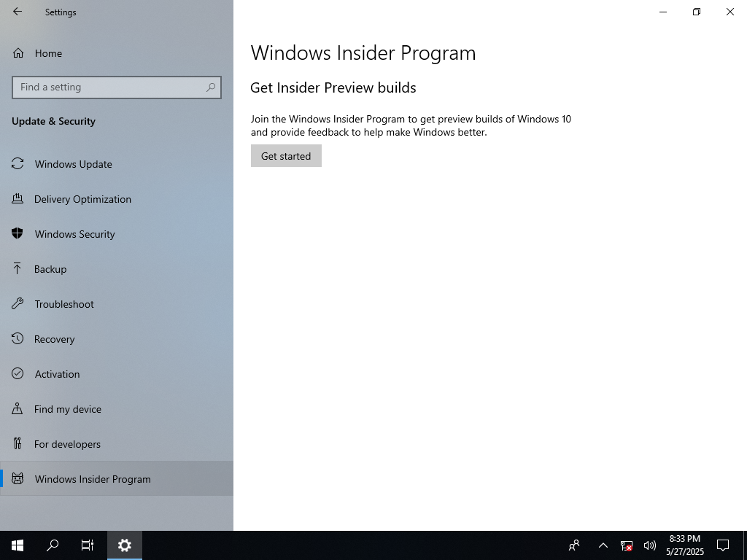
Task: Click the Windows Insider Program cat icon
Action: [x=18, y=479]
